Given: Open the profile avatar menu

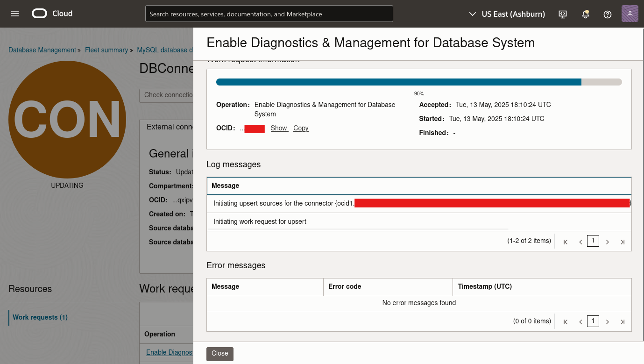Looking at the screenshot, I should tap(630, 14).
